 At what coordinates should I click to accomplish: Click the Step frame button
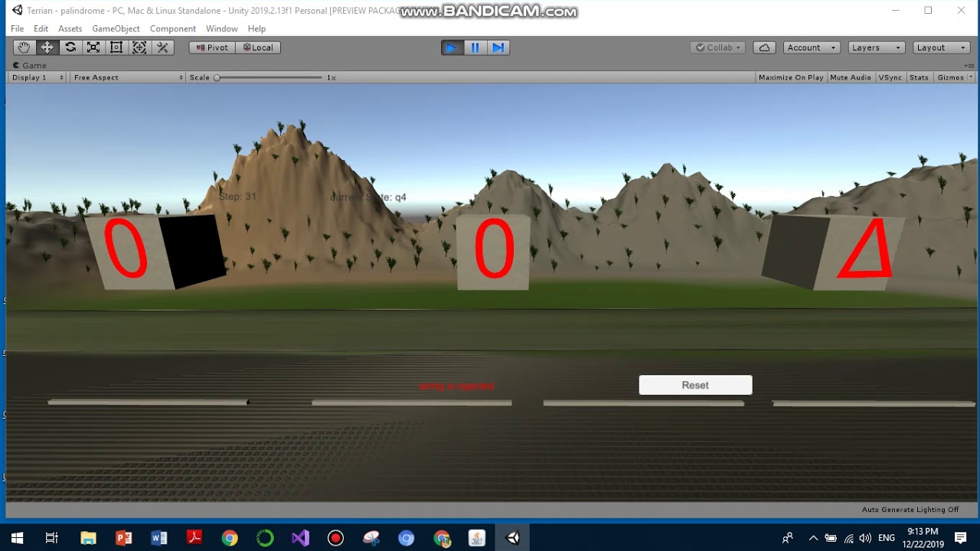[498, 47]
